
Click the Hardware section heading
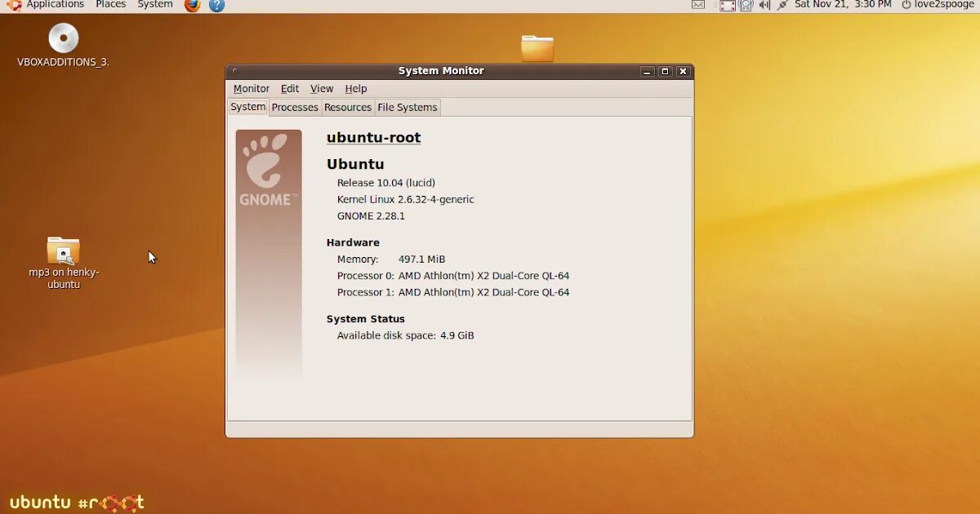(353, 242)
